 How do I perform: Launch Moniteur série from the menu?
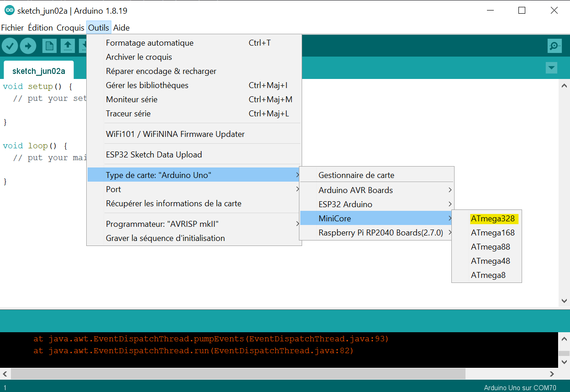pyautogui.click(x=194, y=99)
